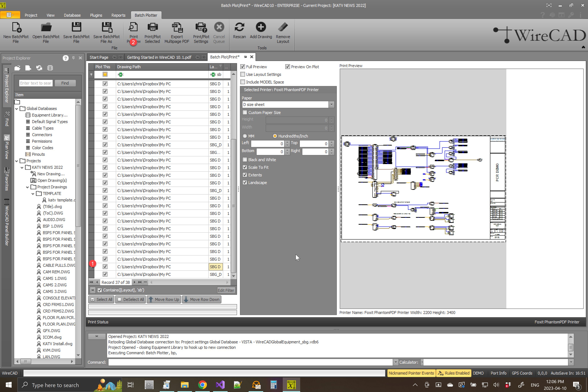Enable Black and White printing
The height and width of the screenshot is (392, 588).
click(x=245, y=160)
